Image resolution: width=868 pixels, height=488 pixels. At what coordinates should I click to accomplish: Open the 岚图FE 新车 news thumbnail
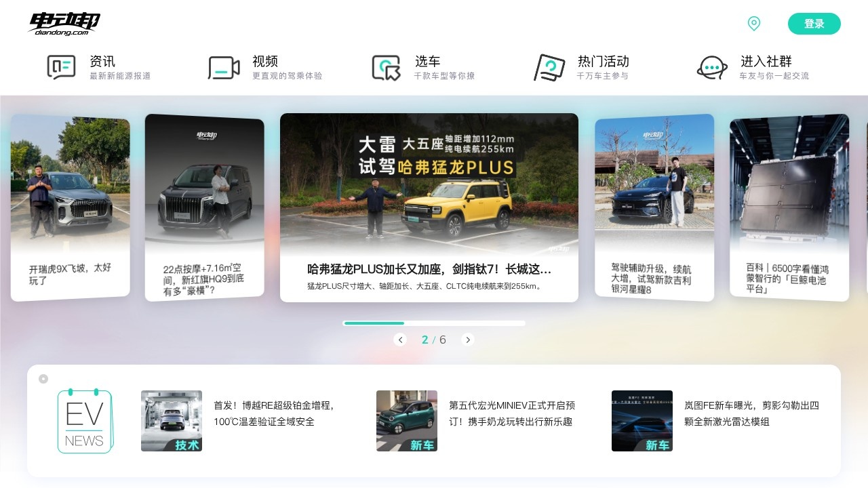[x=642, y=421]
